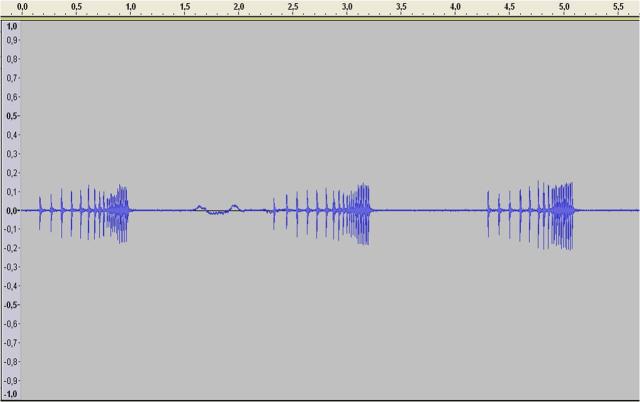Click the 0,5 second mark on the time ruler
640x402 pixels.
click(76, 7)
